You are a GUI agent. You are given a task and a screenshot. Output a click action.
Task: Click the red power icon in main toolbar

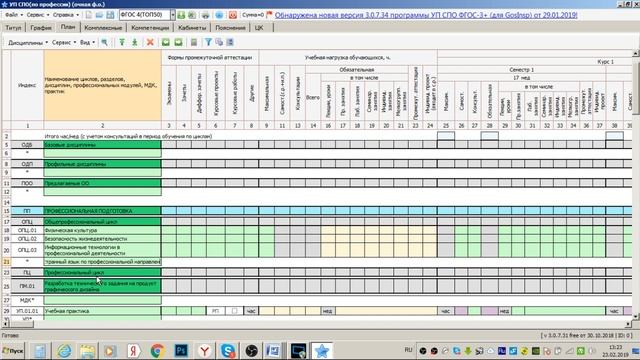233,15
